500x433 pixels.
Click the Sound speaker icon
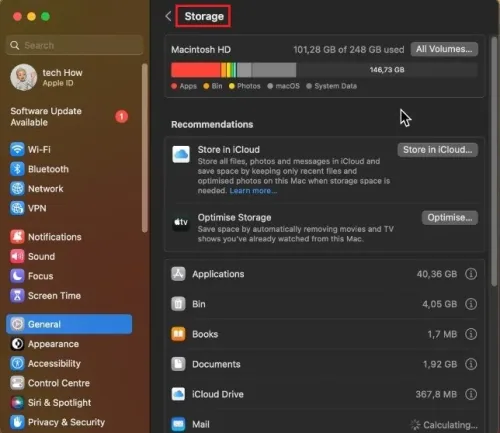click(x=17, y=256)
